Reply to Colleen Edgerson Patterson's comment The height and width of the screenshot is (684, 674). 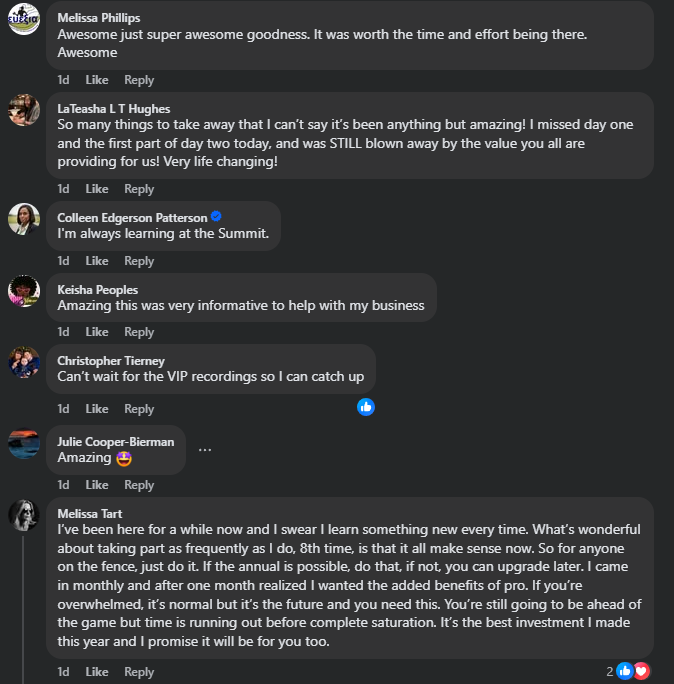coord(139,261)
